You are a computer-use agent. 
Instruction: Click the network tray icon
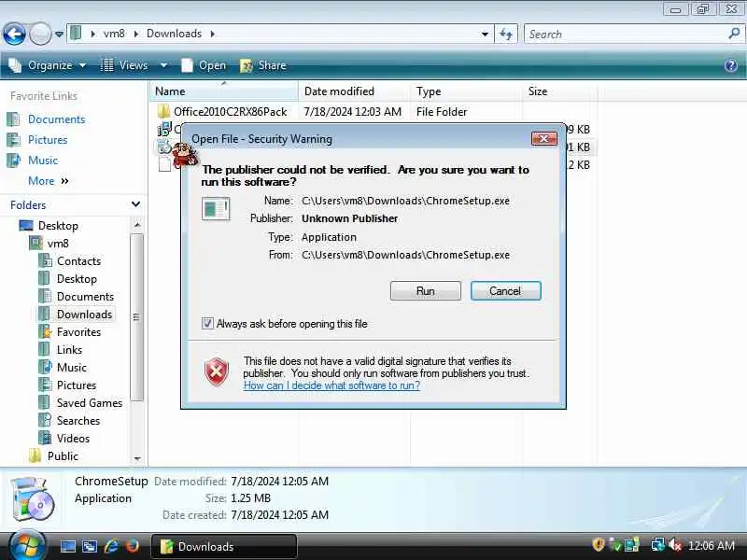[x=657, y=544]
